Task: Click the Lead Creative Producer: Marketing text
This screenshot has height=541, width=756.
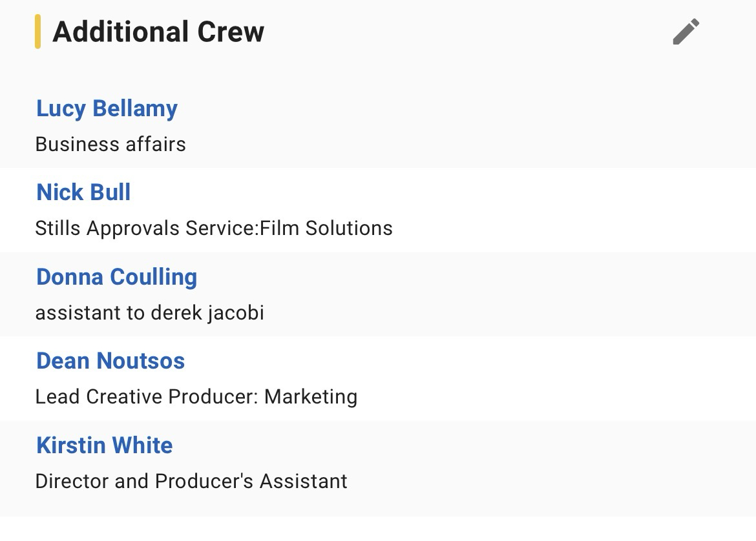Action: coord(196,397)
